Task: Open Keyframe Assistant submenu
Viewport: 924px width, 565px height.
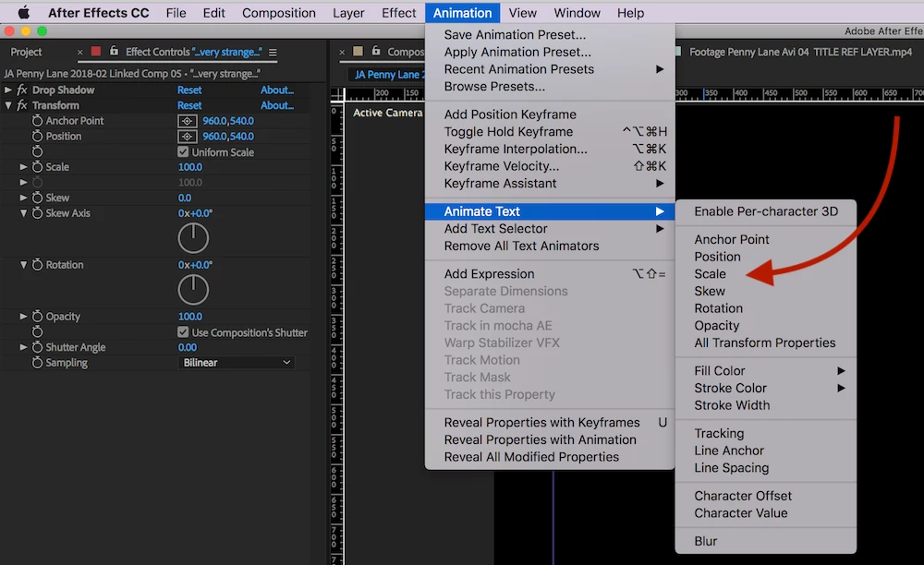Action: (x=550, y=183)
